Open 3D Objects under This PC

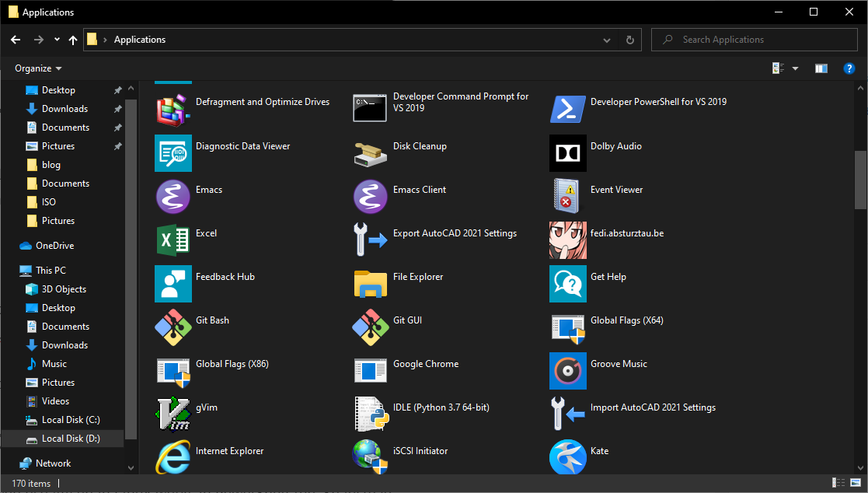click(62, 289)
